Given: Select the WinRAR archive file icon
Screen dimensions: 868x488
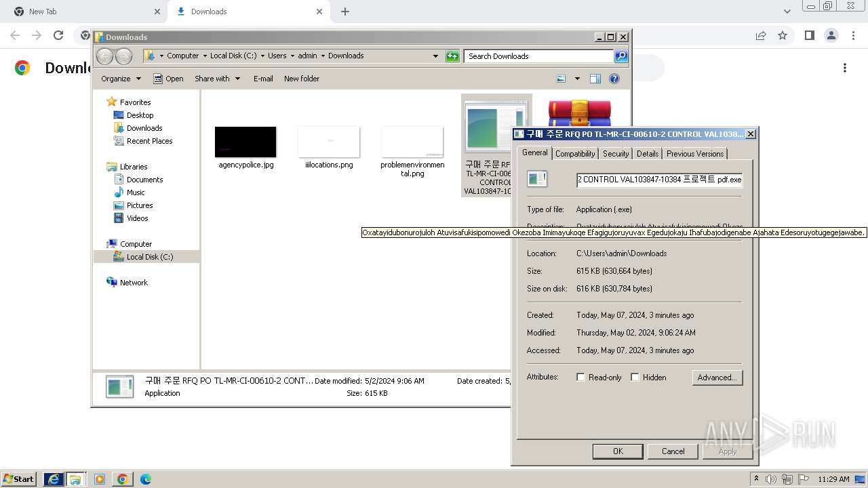Looking at the screenshot, I should tap(579, 113).
